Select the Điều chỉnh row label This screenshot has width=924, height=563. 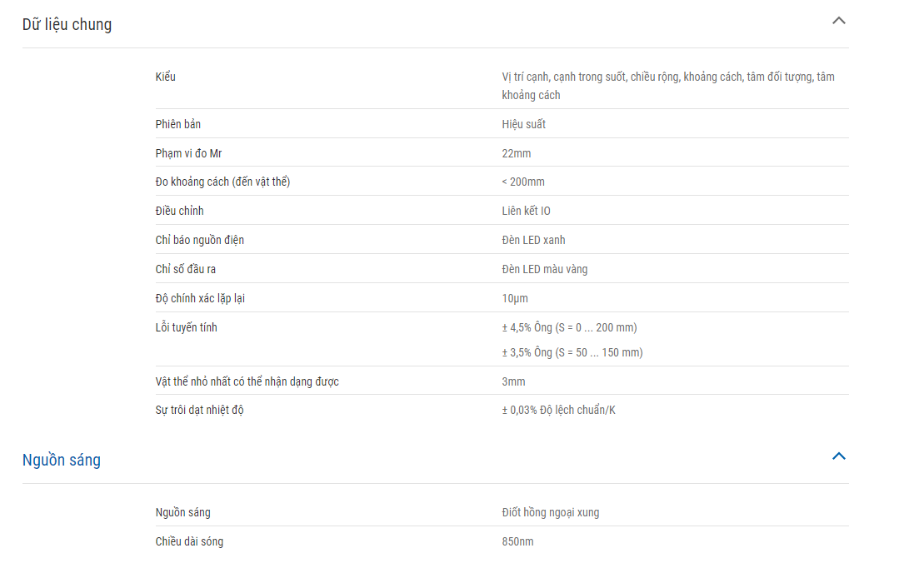coord(180,211)
